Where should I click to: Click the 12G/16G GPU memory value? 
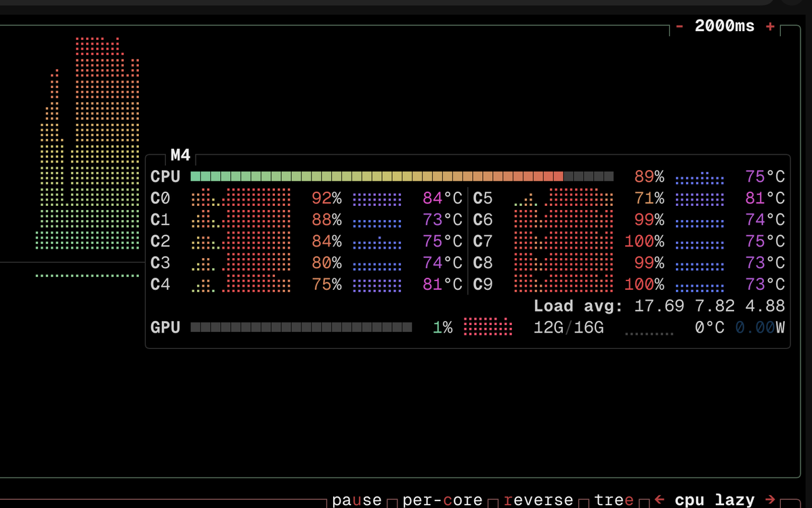(x=569, y=327)
